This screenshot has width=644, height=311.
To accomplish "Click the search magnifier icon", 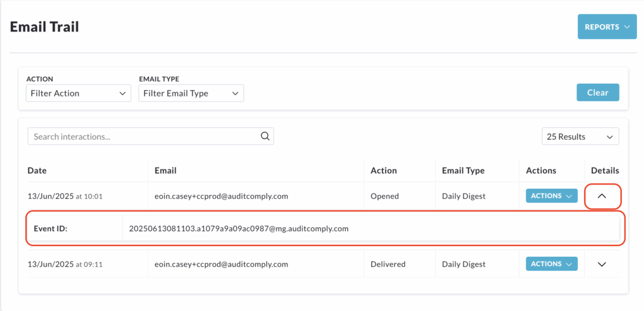I will tap(265, 136).
